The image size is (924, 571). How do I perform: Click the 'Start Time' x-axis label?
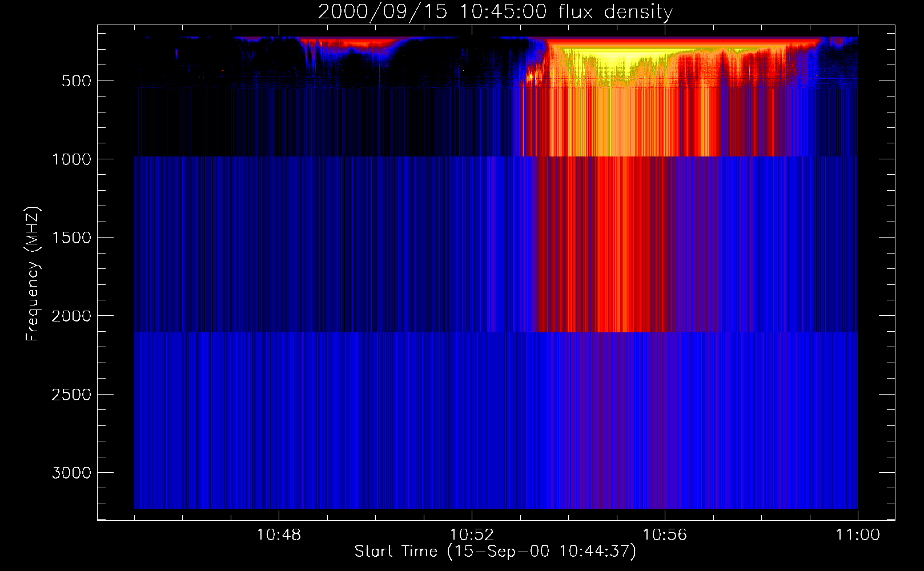pyautogui.click(x=495, y=552)
